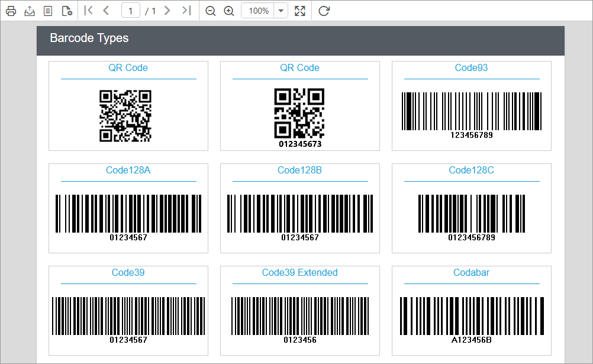Toggle the print layout view icon
The width and height of the screenshot is (593, 364).
pos(48,11)
